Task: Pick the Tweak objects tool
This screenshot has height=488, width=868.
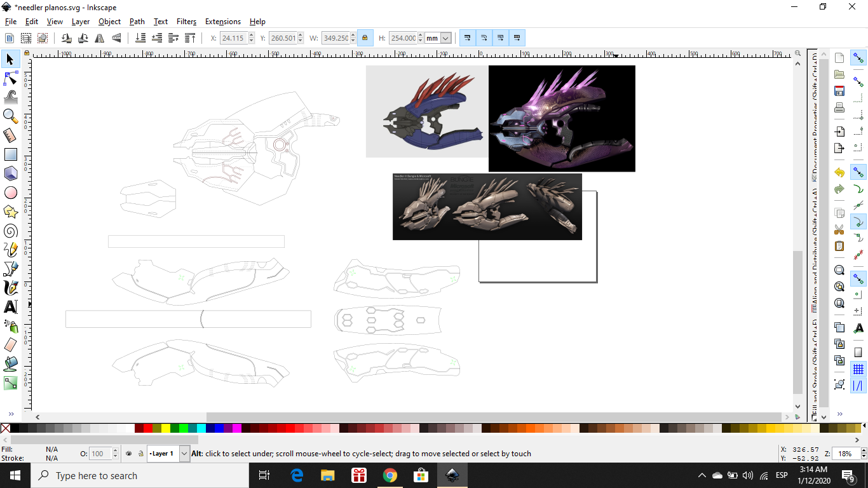Action: pyautogui.click(x=10, y=97)
